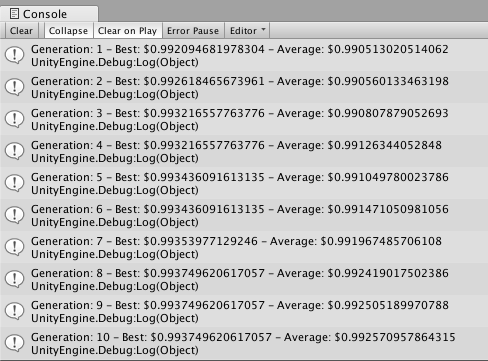Viewport: 488px width, 361px height.
Task: Toggle Error Pause
Action: (x=193, y=31)
